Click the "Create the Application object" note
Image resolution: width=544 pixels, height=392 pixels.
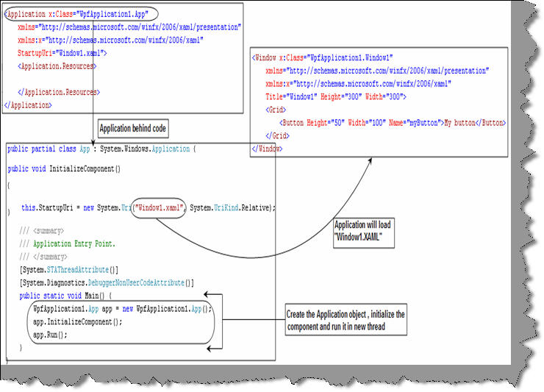(346, 320)
